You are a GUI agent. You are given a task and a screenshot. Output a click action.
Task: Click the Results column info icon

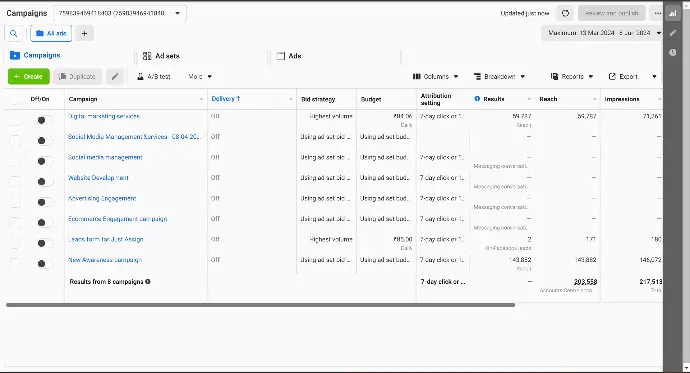tap(477, 99)
